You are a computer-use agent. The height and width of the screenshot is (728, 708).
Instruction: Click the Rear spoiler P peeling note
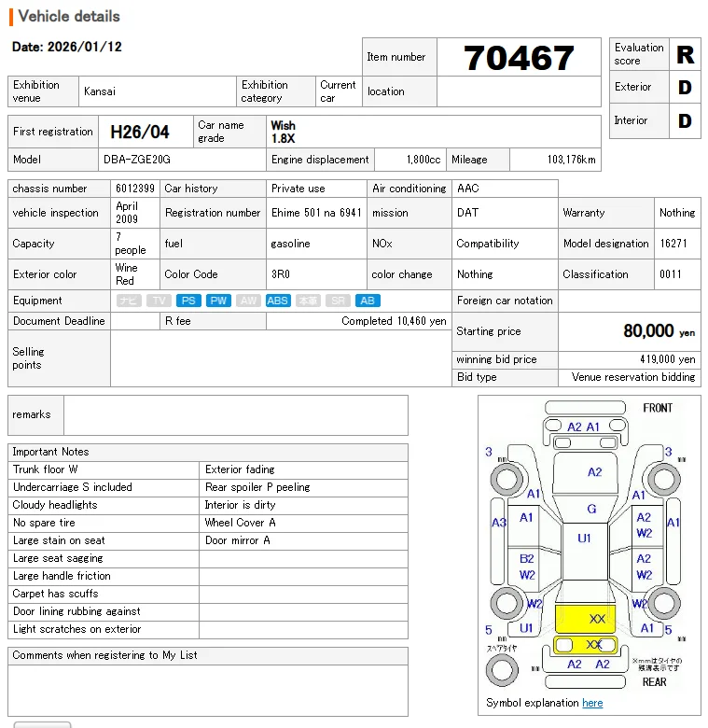pos(257,487)
